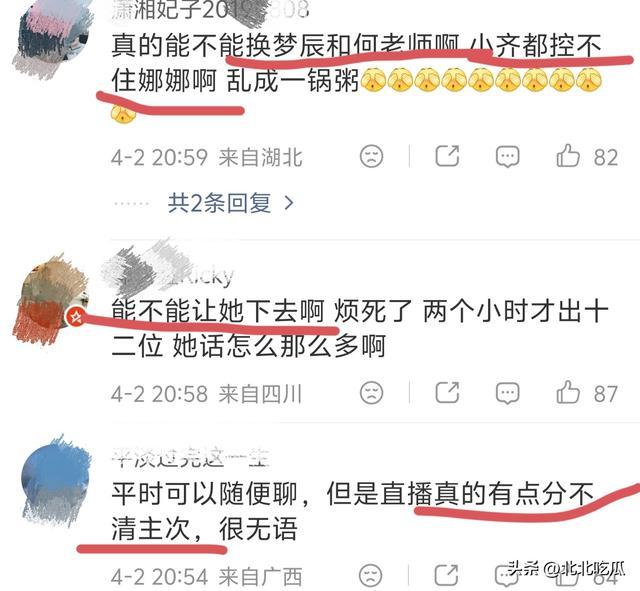640x591 pixels.
Task: Tap reply icon on the Hubei comment
Action: 507,157
